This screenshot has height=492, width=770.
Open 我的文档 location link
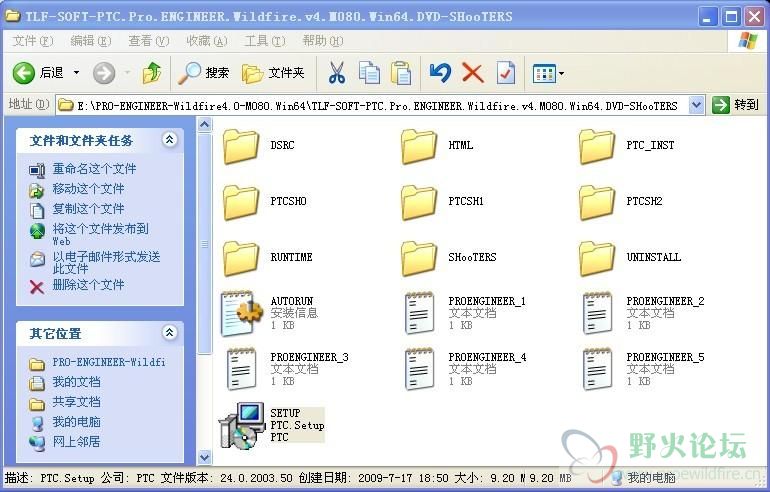[76, 382]
